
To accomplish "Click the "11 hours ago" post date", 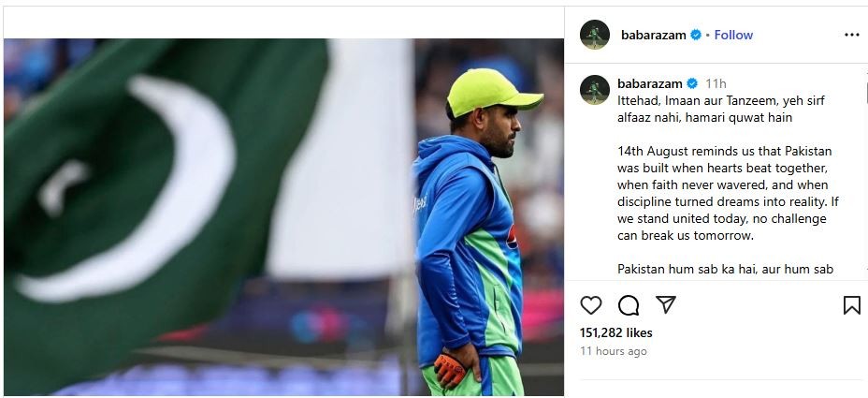I will [x=613, y=351].
